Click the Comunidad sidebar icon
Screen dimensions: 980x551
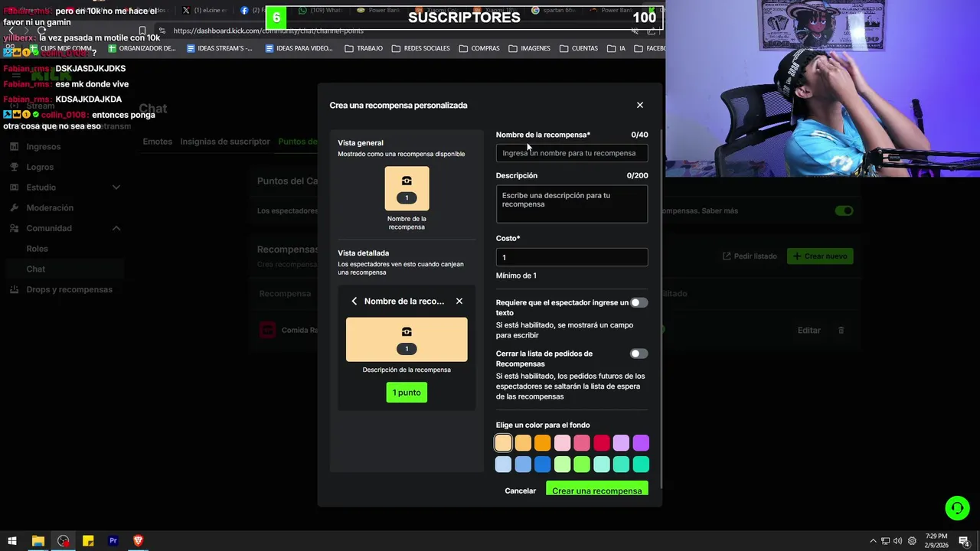(14, 228)
